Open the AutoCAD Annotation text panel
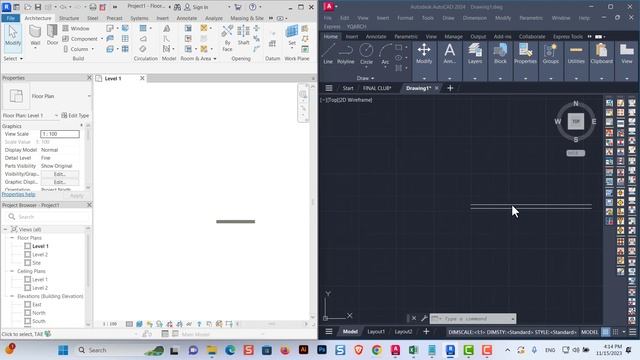The image size is (640, 360). coord(449,54)
